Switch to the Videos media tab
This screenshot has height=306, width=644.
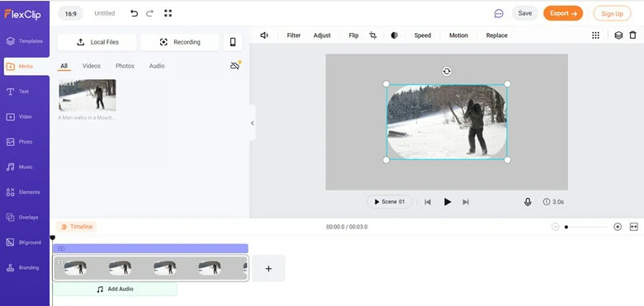[x=91, y=66]
